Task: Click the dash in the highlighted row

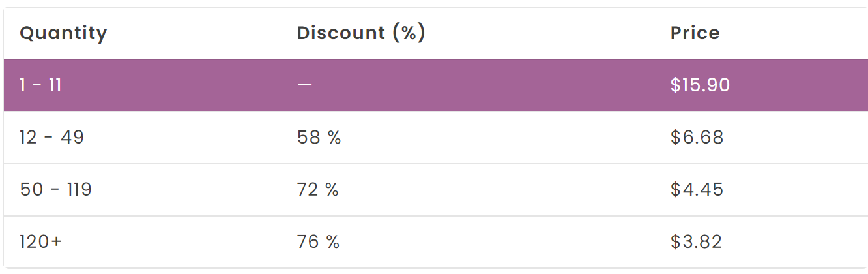Action: pos(304,85)
